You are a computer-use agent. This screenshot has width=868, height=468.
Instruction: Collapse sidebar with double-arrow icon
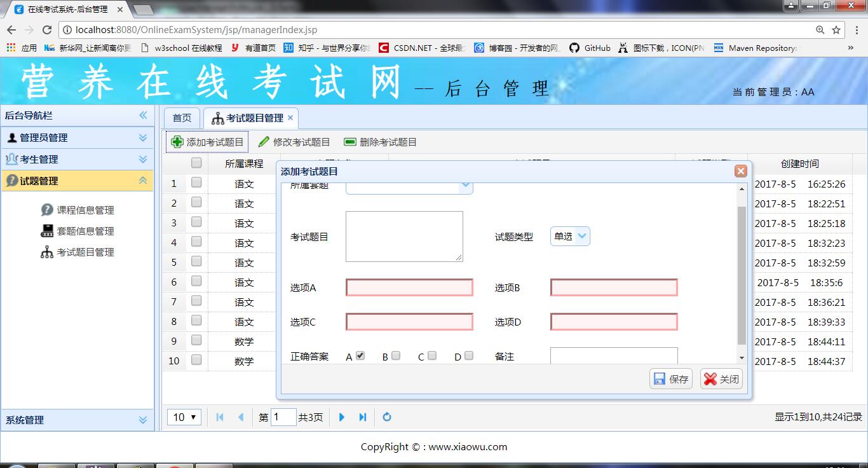click(143, 115)
